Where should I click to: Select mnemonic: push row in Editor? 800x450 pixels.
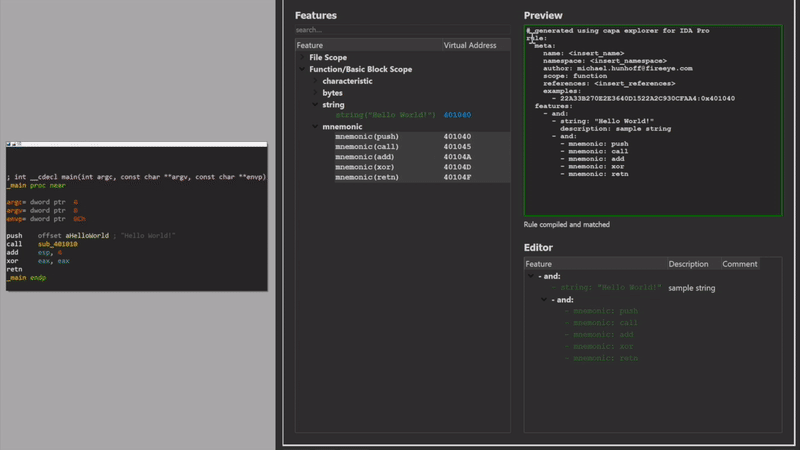coord(601,311)
